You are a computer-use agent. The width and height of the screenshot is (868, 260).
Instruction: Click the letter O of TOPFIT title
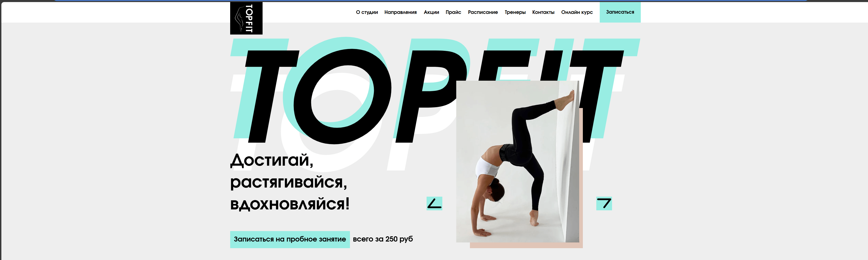pos(342,96)
